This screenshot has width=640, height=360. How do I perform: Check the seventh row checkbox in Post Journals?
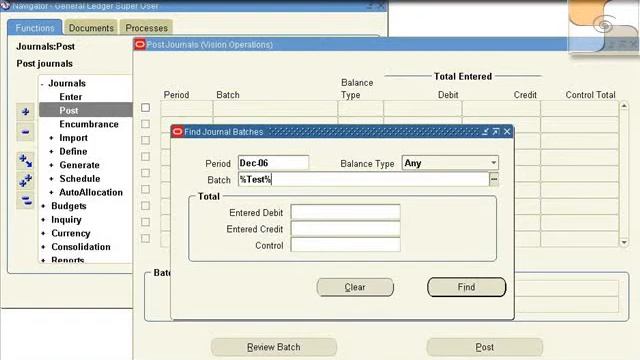[x=145, y=206]
